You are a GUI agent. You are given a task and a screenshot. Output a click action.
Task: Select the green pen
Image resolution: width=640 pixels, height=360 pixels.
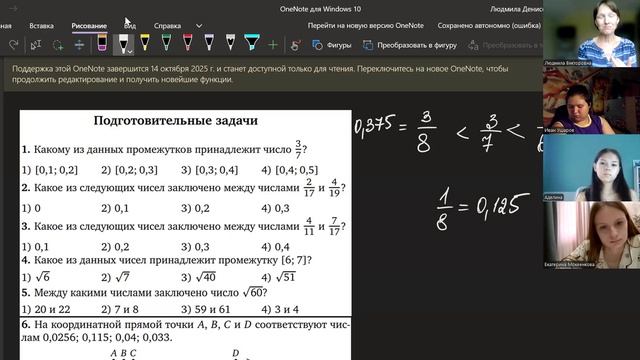point(166,43)
